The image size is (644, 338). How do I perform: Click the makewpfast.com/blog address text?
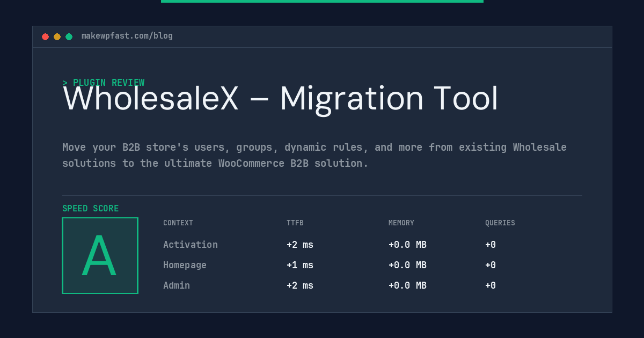[127, 36]
